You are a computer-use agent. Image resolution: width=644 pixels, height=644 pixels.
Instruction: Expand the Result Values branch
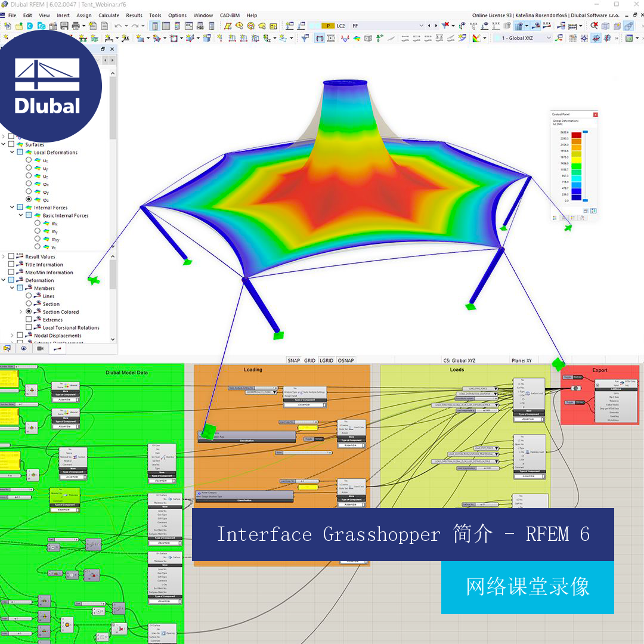[4, 256]
